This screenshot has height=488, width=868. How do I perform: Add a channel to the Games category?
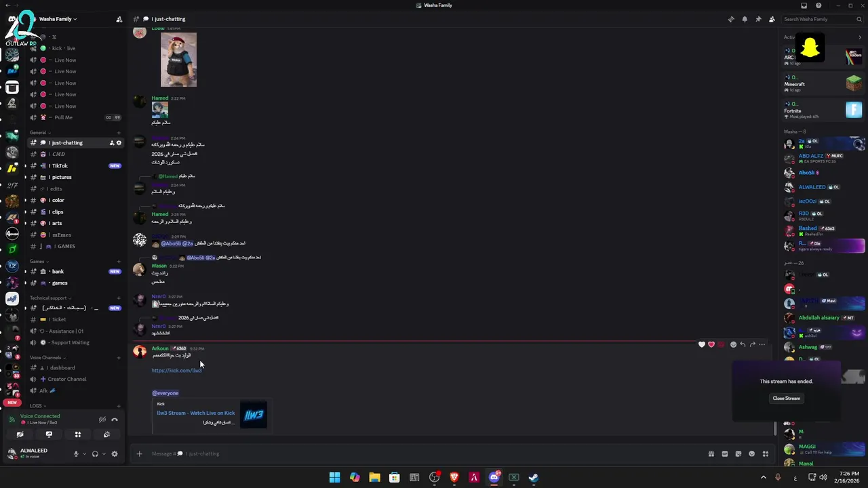point(119,261)
